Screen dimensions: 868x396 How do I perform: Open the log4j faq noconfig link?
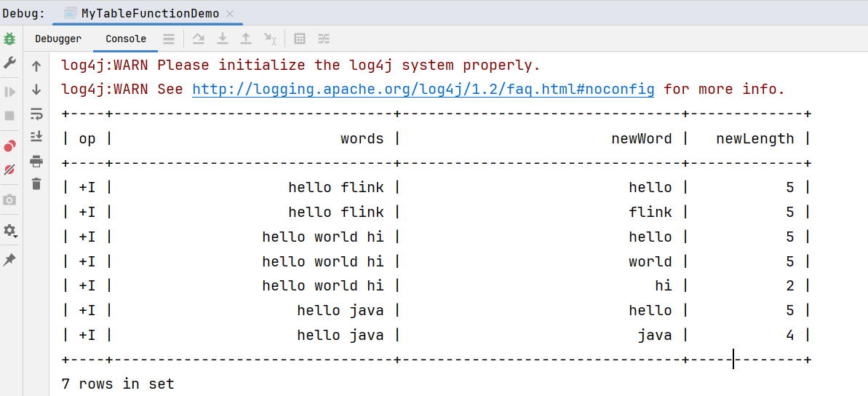423,90
